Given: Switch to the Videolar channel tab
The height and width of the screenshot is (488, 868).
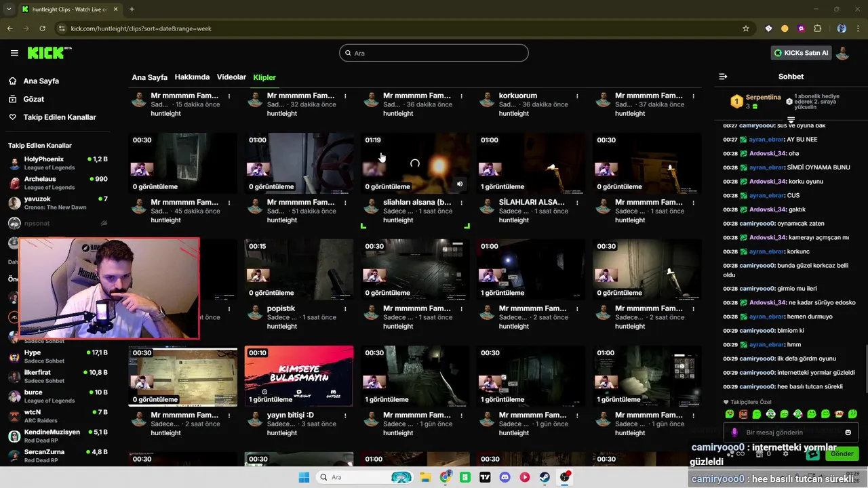Looking at the screenshot, I should (x=231, y=77).
